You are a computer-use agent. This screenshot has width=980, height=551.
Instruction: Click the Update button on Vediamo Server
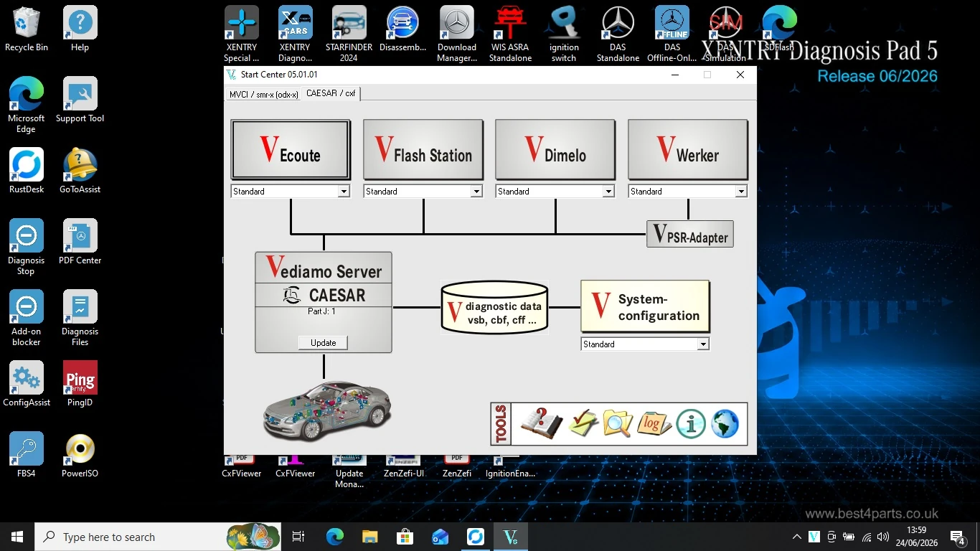coord(323,343)
